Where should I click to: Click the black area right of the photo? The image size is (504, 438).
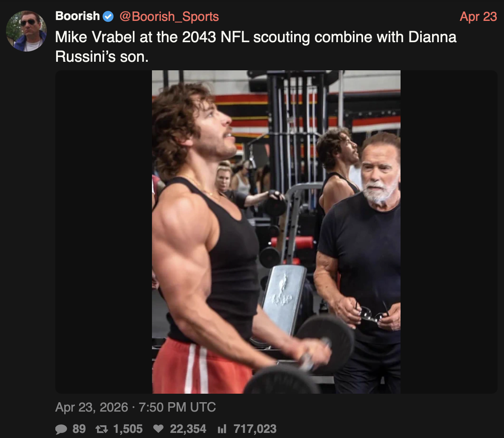449,232
